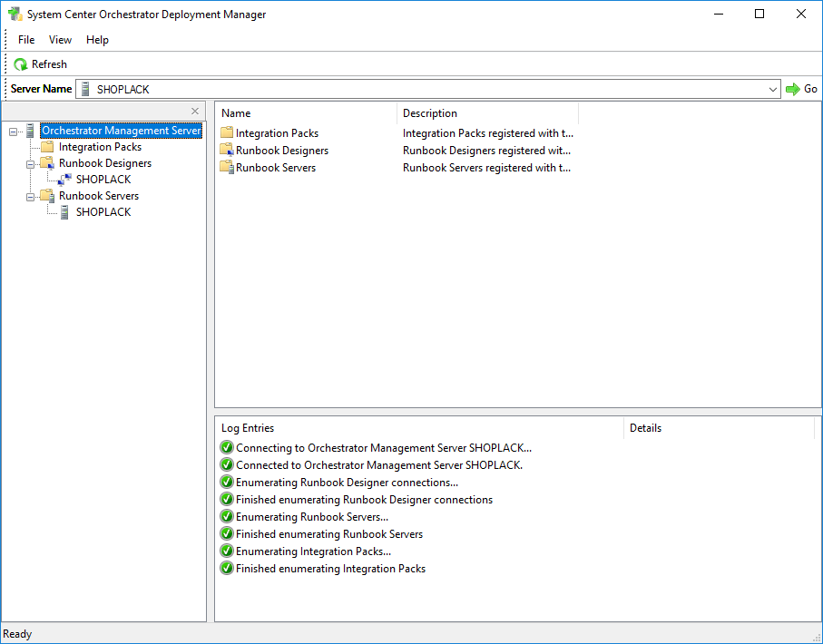
Task: Select Runbook Servers in the tree
Action: 99,196
